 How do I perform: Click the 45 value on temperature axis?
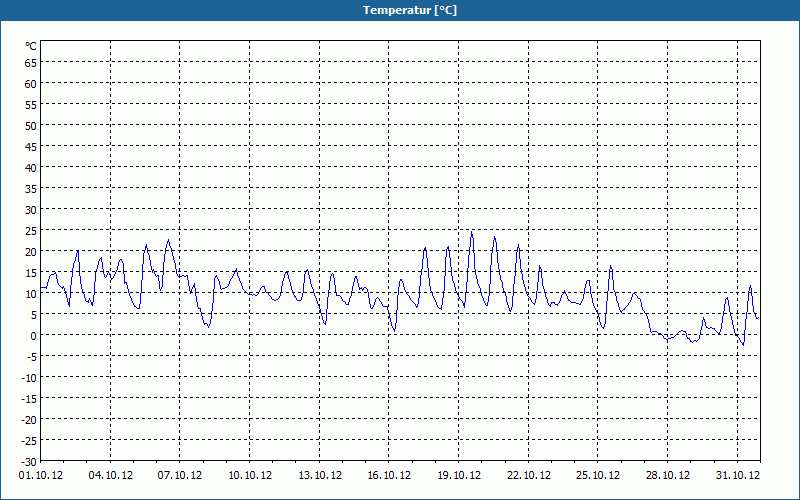(x=31, y=147)
